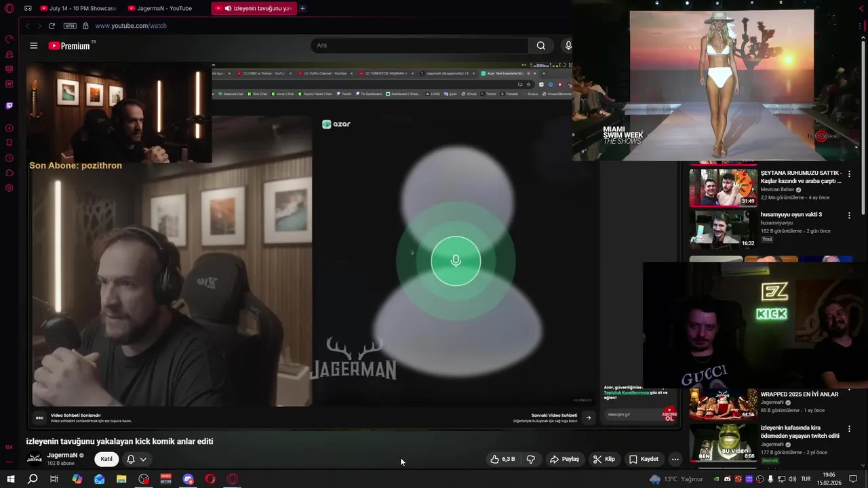Open 'WRAPPED 2025 EN İYİ ANLAR' title
The height and width of the screenshot is (488, 868).
point(800,394)
